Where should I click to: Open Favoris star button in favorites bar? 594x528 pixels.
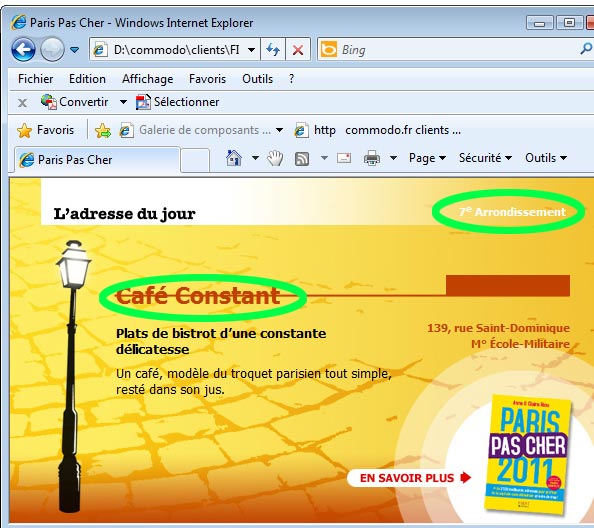[46, 130]
